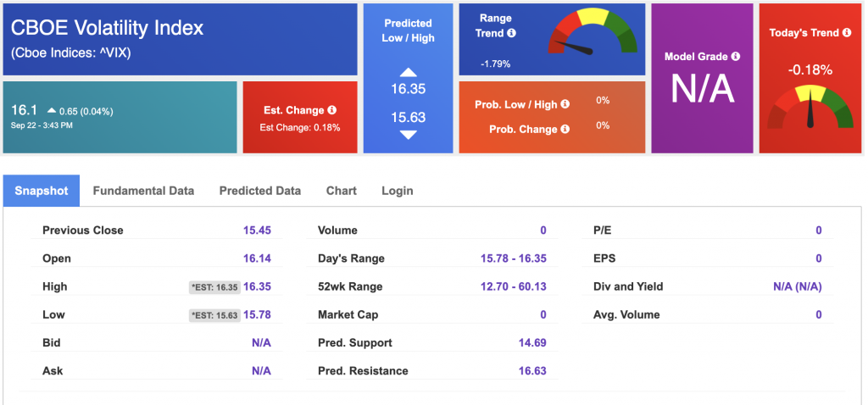
Task: Switch to the Fundamental Data tab
Action: click(x=143, y=191)
